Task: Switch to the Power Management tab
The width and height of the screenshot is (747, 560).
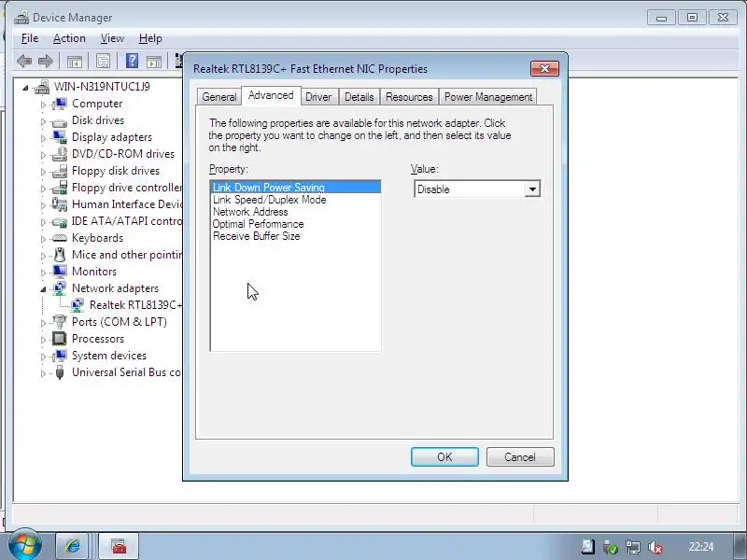Action: tap(488, 97)
